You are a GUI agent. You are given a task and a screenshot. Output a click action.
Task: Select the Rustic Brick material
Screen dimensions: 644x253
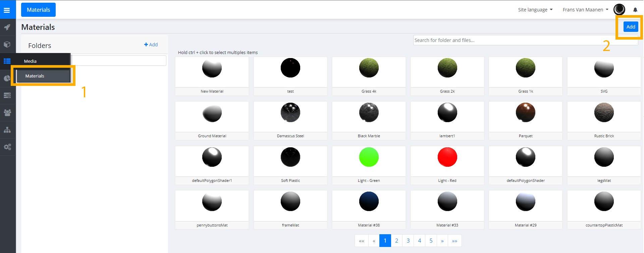(604, 121)
